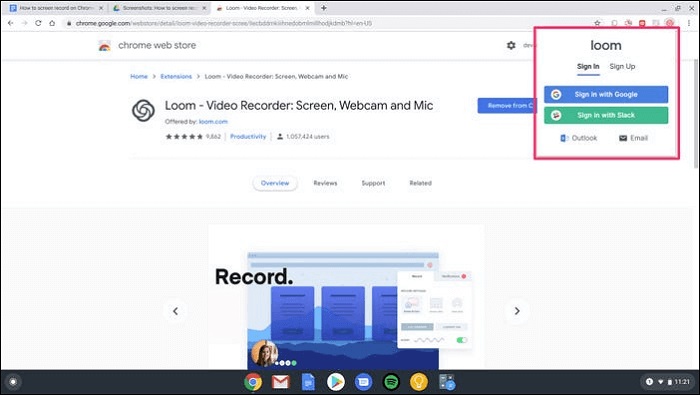Click the Home breadcrumb link
700x395 pixels.
tap(139, 76)
